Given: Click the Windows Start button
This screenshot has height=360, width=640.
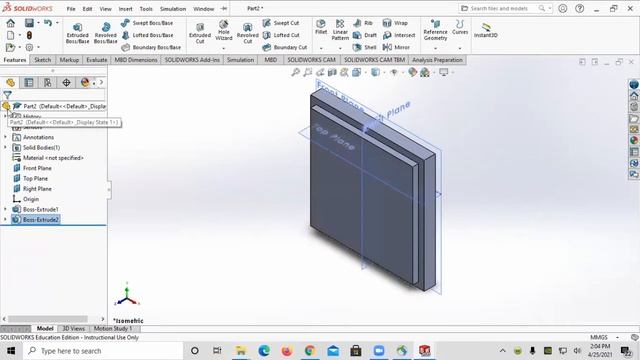Looking at the screenshot, I should [11, 351].
